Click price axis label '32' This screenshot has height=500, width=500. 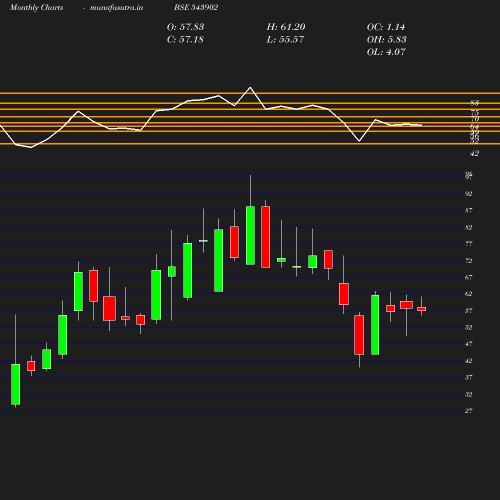point(469,394)
